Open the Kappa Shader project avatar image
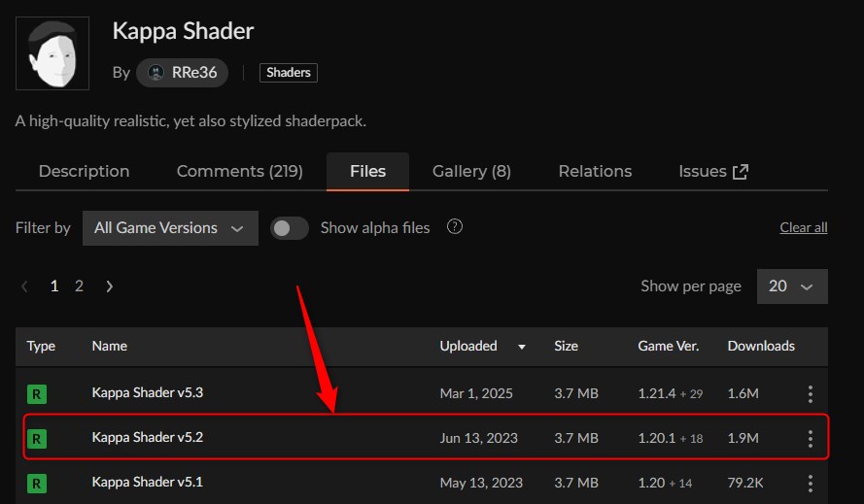The width and height of the screenshot is (864, 504). pyautogui.click(x=52, y=52)
